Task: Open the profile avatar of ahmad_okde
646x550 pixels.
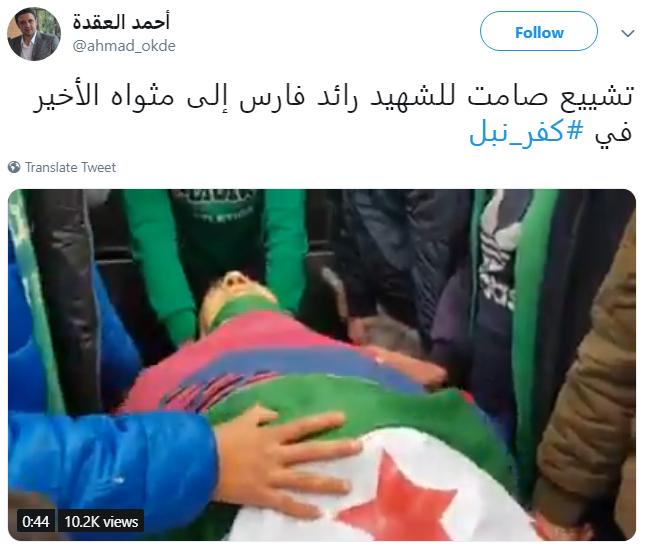Action: coord(34,34)
